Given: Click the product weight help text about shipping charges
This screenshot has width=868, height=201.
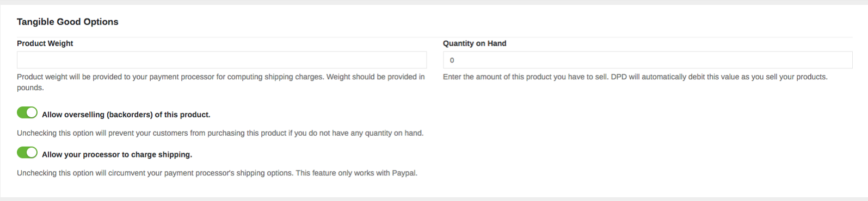Looking at the screenshot, I should pyautogui.click(x=221, y=82).
